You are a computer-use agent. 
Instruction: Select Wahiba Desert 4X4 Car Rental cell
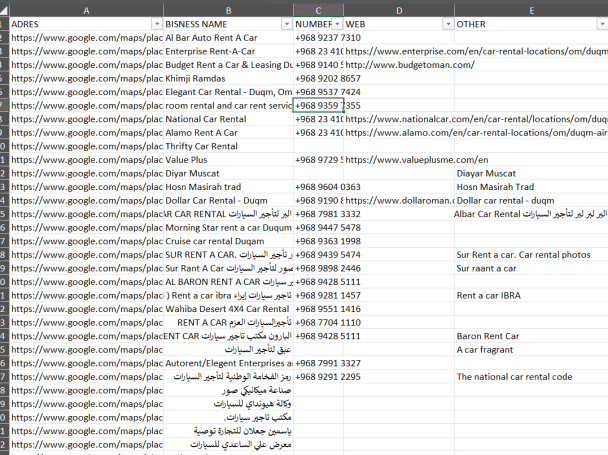click(x=228, y=309)
